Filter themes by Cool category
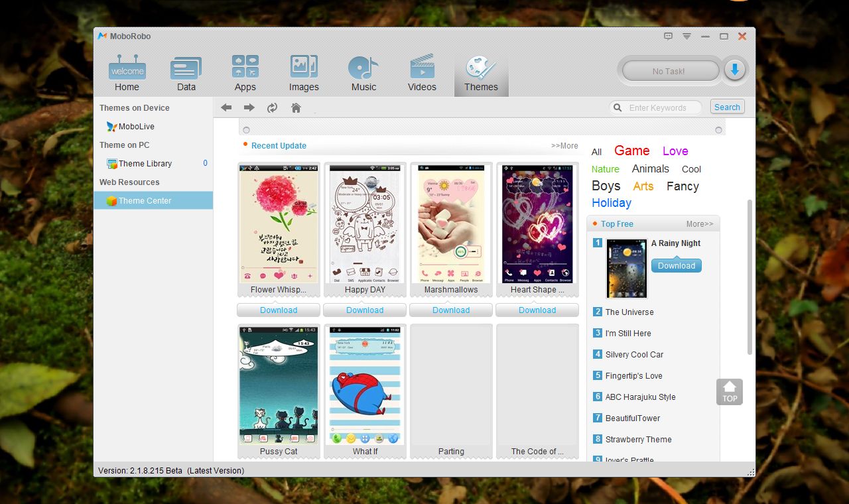Image resolution: width=849 pixels, height=504 pixels. click(691, 169)
